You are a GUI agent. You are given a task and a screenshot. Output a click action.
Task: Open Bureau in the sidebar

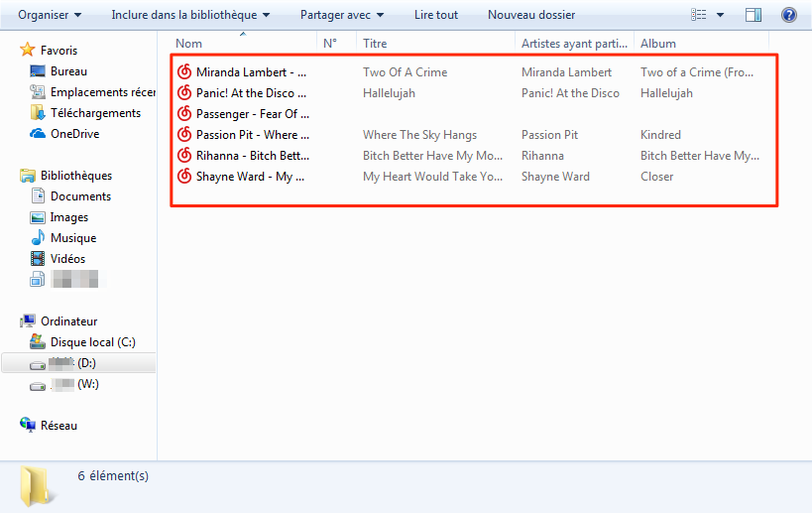(x=68, y=71)
